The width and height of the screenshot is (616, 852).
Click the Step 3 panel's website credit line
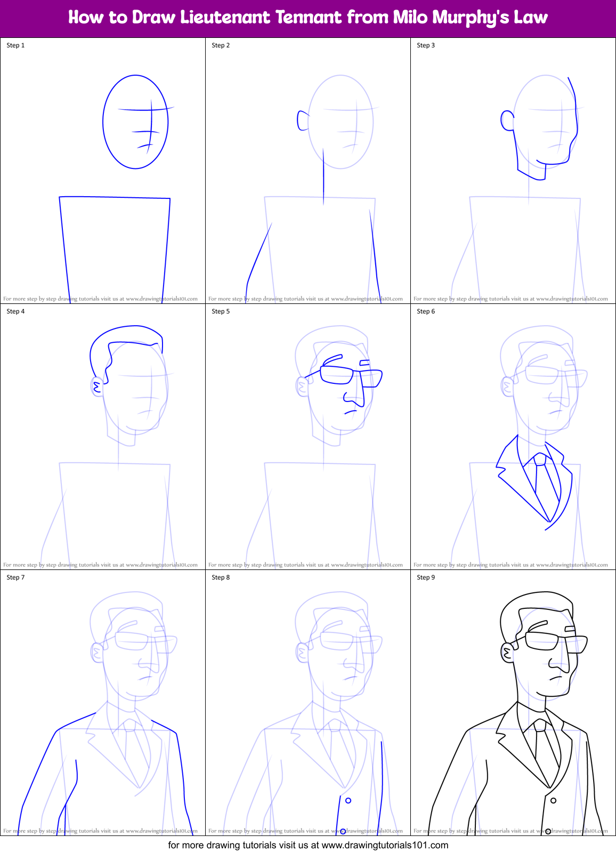[x=511, y=299]
